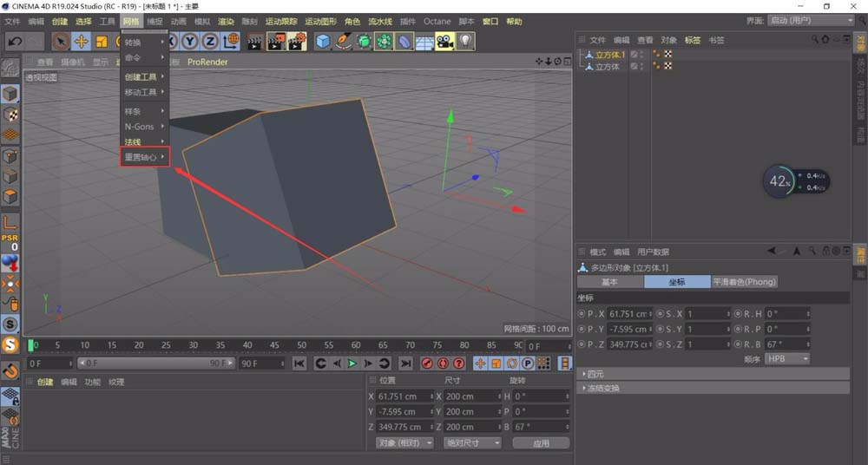This screenshot has width=868, height=465.
Task: Click attribute manager back arrow
Action: tap(772, 252)
